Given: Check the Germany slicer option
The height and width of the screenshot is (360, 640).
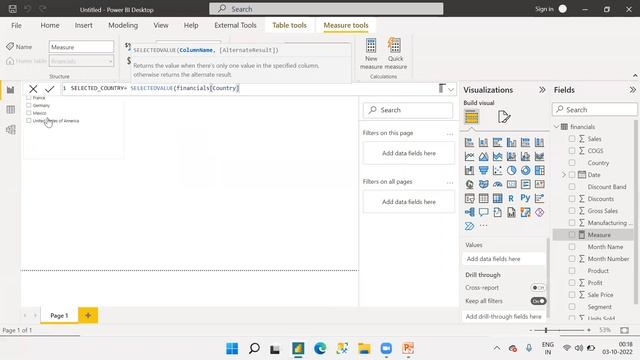Looking at the screenshot, I should (29, 105).
